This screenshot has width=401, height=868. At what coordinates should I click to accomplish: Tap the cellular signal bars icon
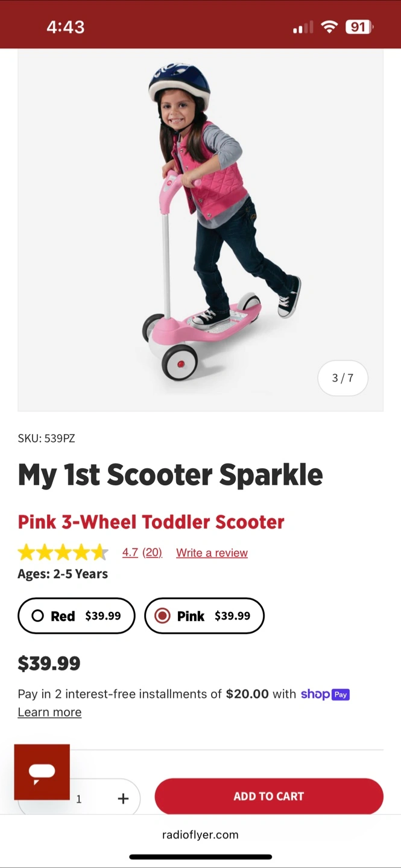303,28
